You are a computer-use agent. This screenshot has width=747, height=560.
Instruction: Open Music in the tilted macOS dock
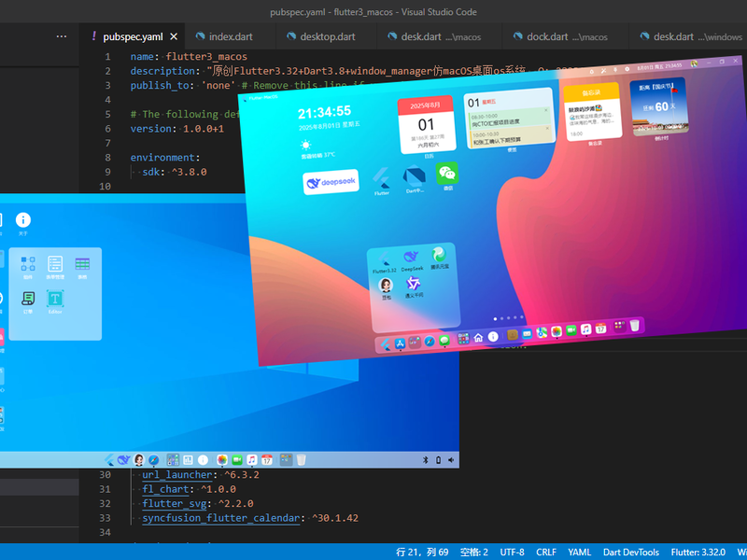[586, 329]
